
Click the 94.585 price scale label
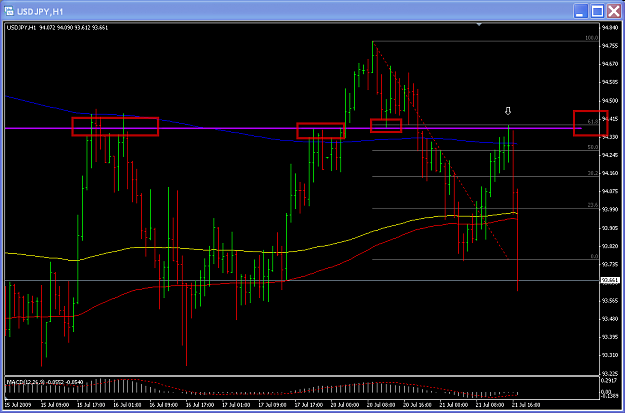(610, 82)
